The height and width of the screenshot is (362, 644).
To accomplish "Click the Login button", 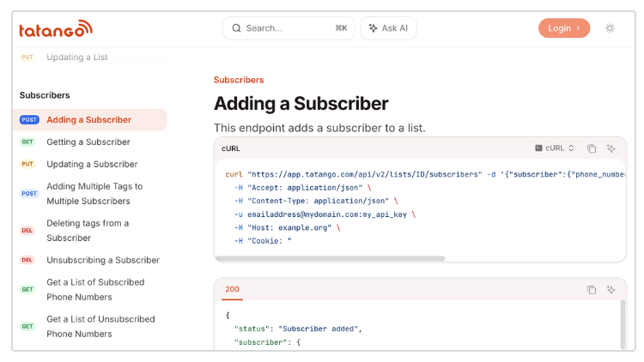I will tap(563, 28).
